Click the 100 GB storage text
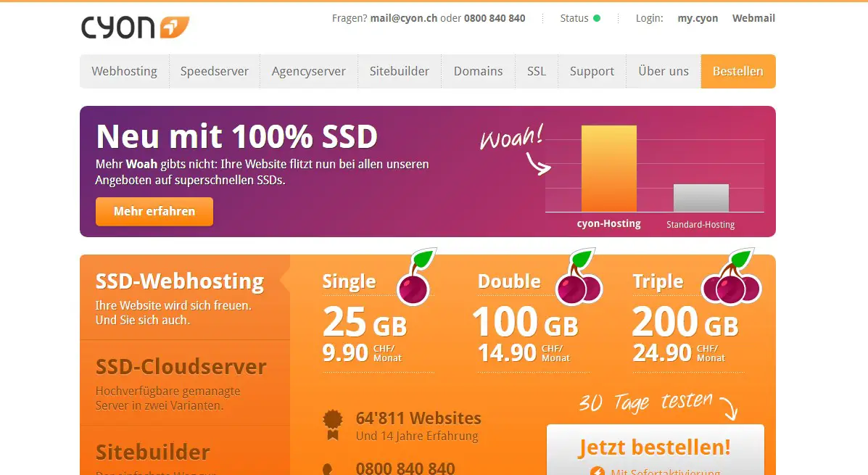 (525, 322)
